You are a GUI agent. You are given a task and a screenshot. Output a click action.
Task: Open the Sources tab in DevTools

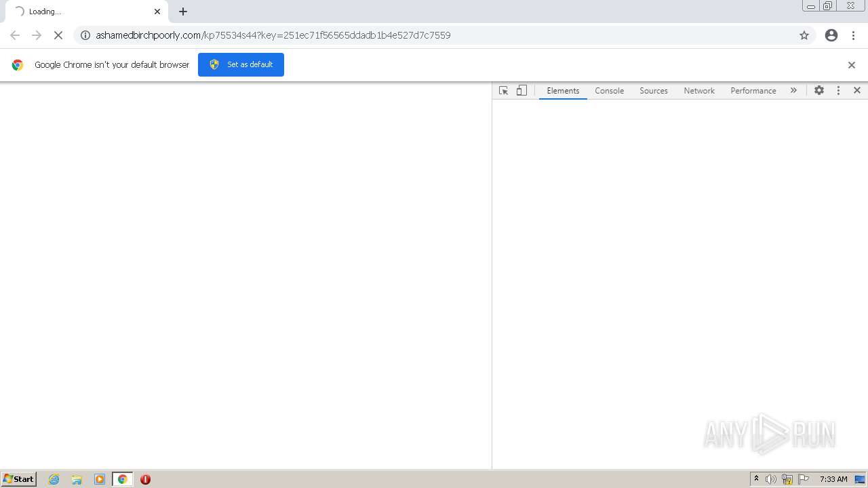coord(654,90)
